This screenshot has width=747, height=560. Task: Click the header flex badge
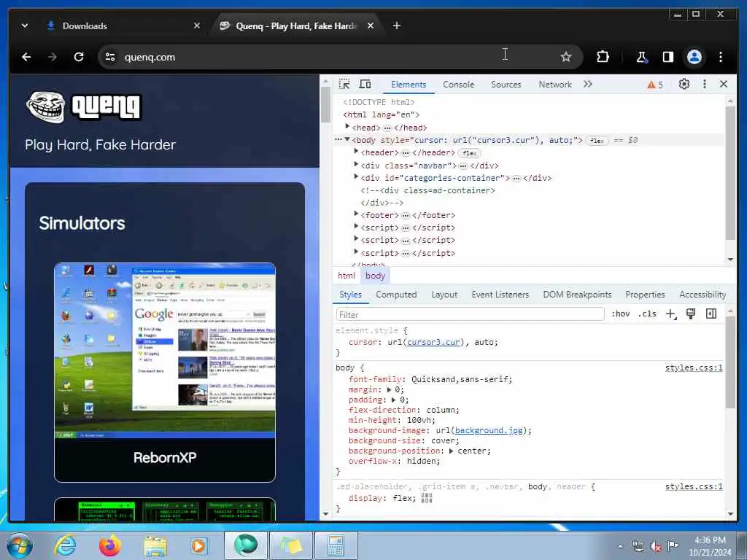pos(469,153)
